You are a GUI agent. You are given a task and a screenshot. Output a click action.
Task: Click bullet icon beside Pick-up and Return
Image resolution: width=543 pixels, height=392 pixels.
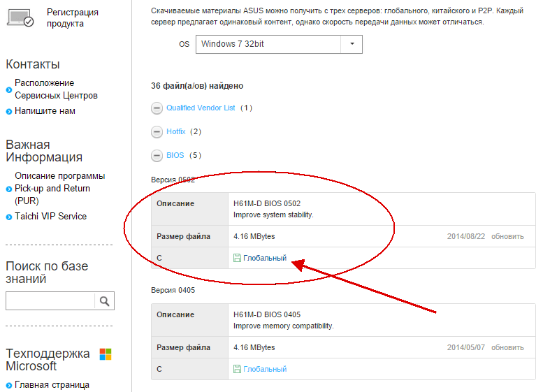click(x=9, y=189)
